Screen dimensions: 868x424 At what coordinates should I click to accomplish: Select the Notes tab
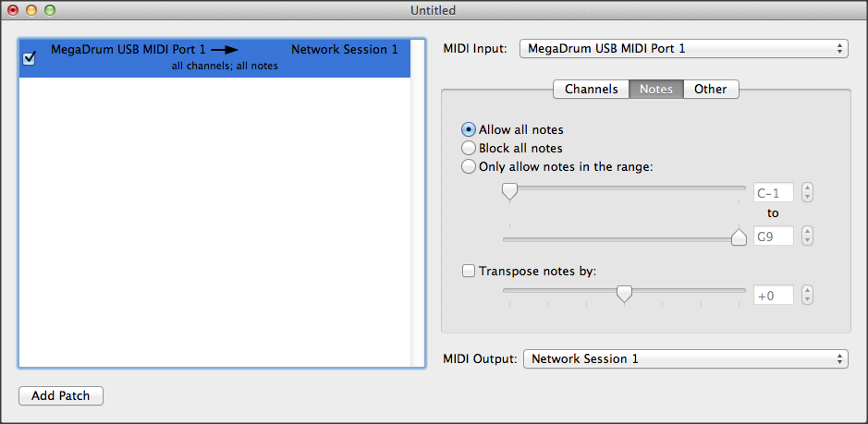coord(656,89)
